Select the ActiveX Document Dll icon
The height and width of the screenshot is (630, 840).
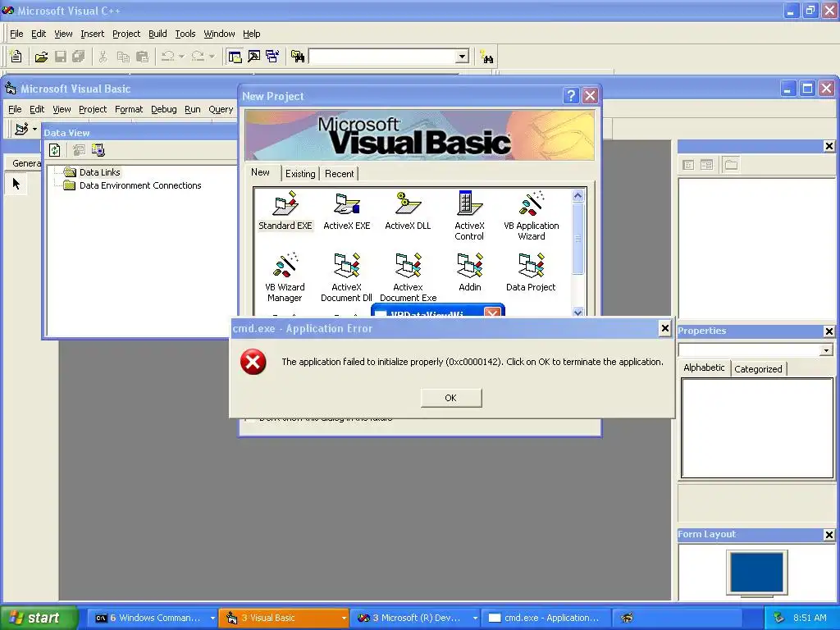(x=346, y=277)
